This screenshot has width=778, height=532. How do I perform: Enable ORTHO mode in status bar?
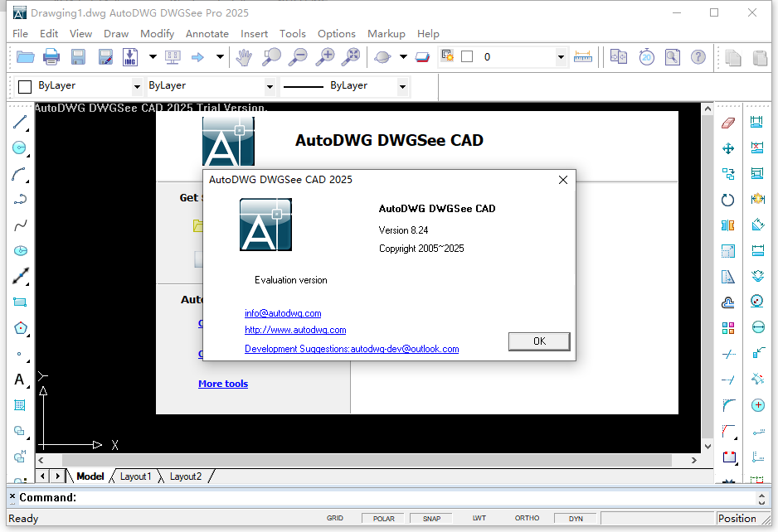click(527, 518)
